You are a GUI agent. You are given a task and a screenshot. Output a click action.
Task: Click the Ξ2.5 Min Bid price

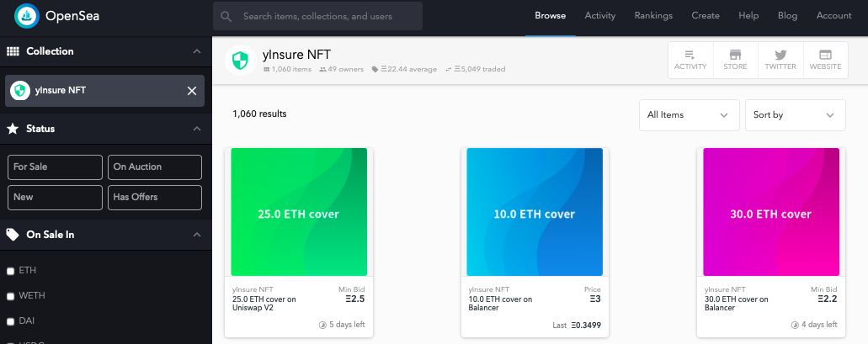click(x=354, y=299)
